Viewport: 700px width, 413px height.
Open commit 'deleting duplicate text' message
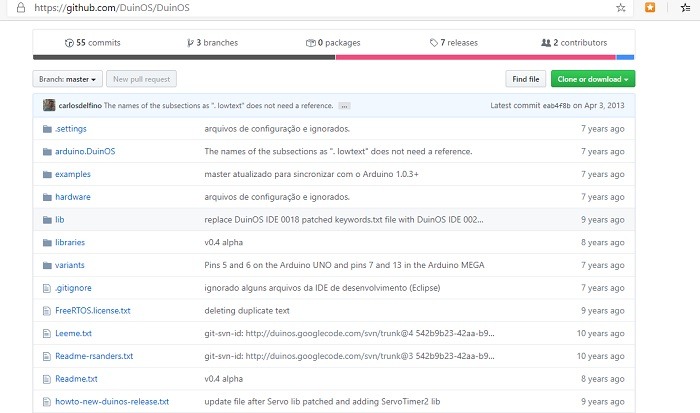(247, 311)
